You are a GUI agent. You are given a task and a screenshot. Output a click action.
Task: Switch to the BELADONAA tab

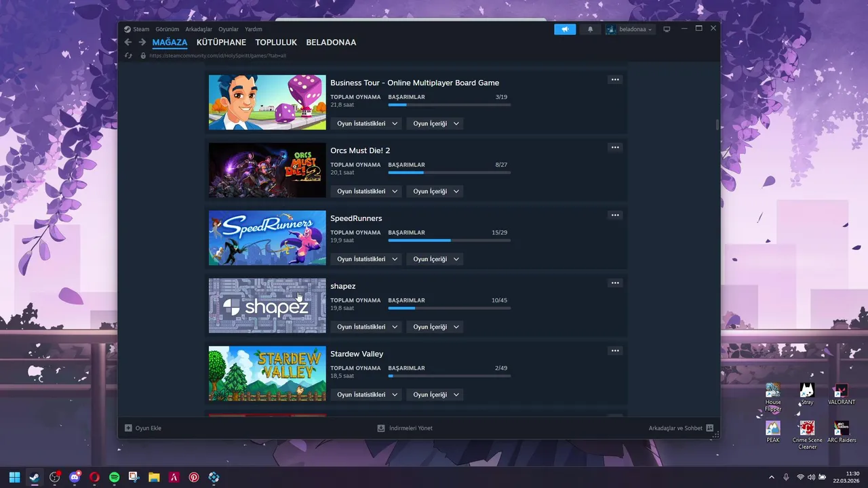331,42
